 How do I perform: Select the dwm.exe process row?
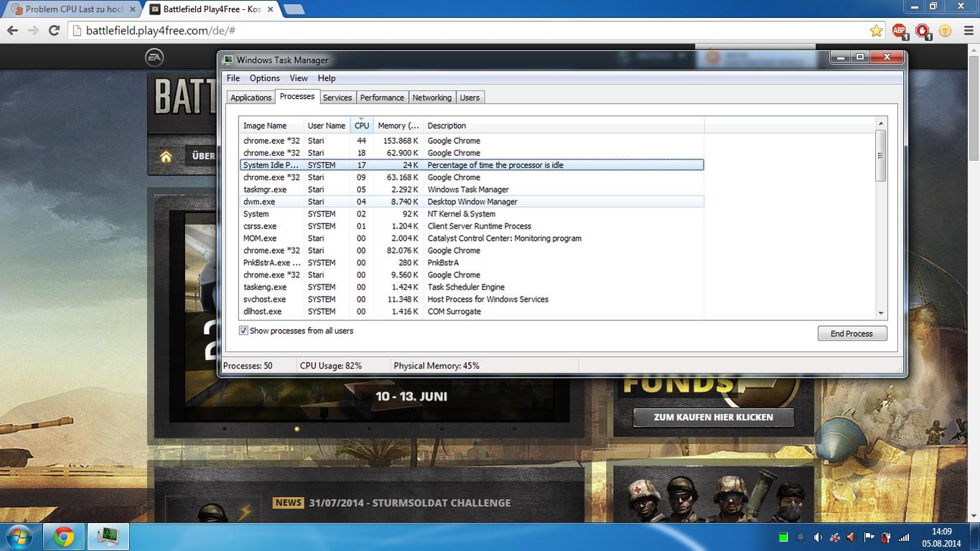pos(472,202)
